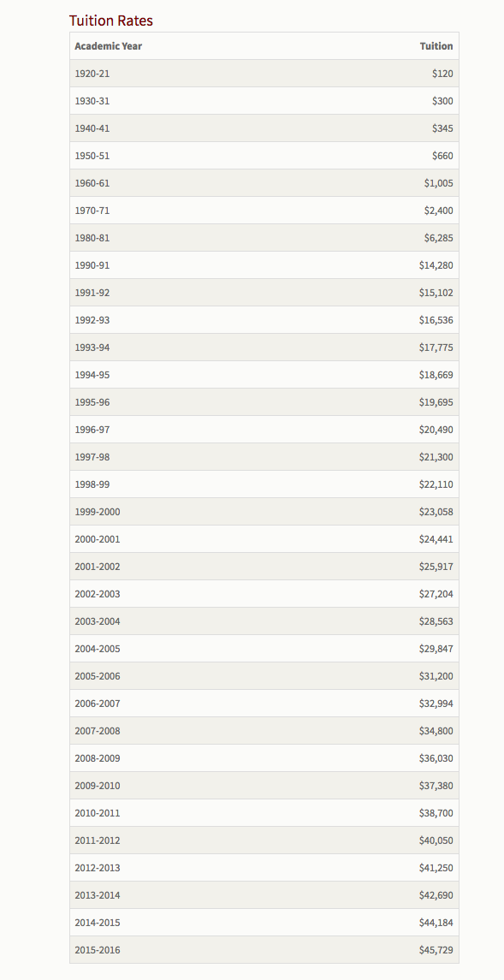Click the $44,184 tuition amount
The width and height of the screenshot is (504, 980).
coord(436,923)
